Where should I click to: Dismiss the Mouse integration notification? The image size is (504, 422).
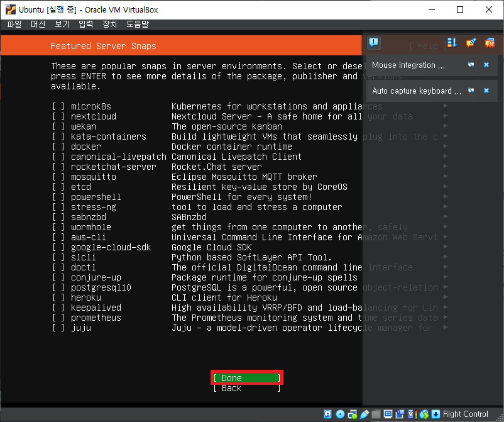click(x=486, y=65)
